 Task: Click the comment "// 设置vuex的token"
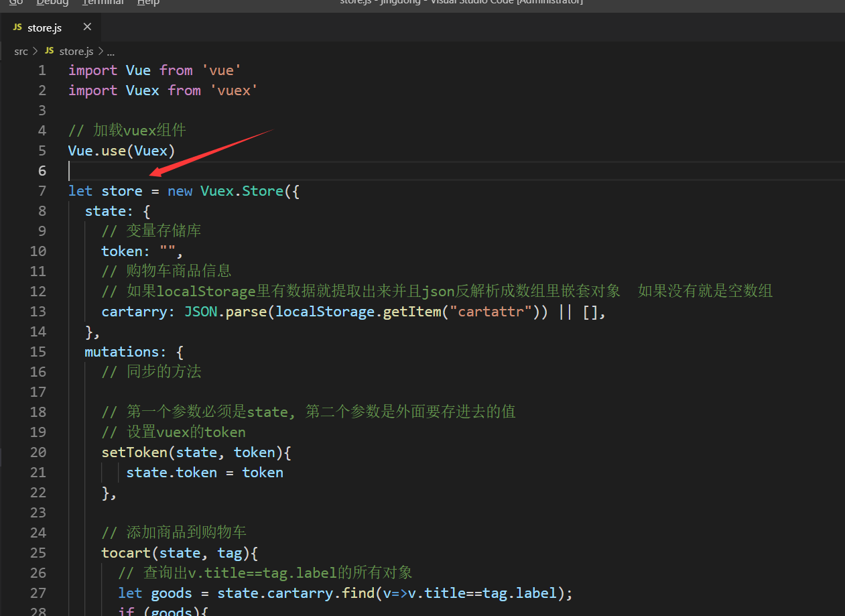pyautogui.click(x=174, y=432)
